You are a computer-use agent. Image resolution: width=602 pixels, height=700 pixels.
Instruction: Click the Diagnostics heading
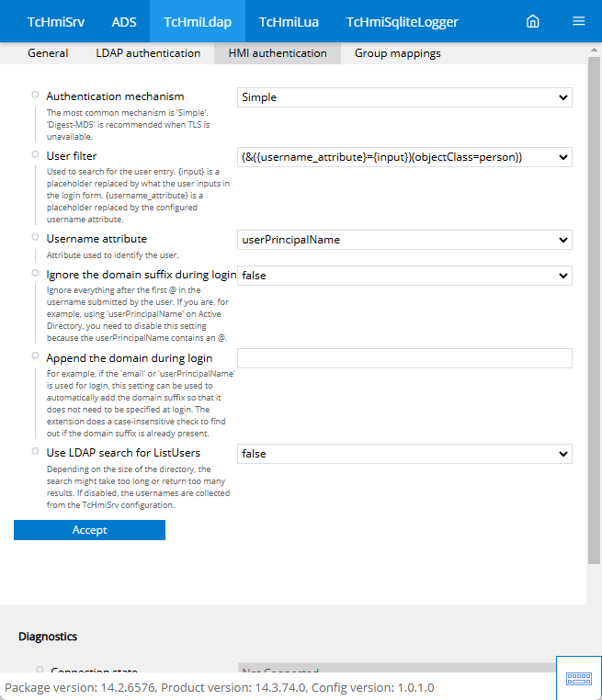(x=48, y=637)
